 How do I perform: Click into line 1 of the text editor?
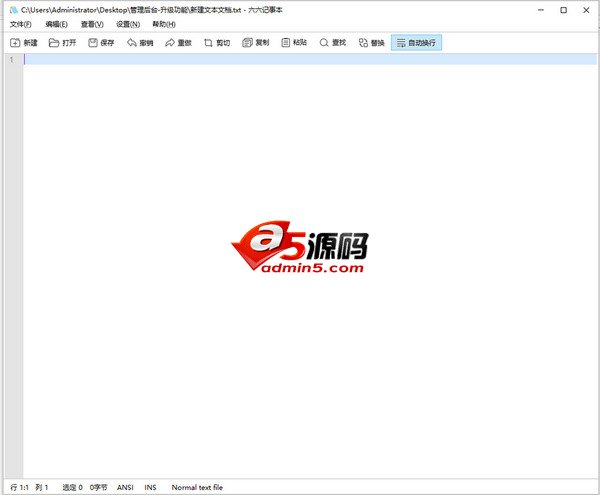(x=310, y=59)
